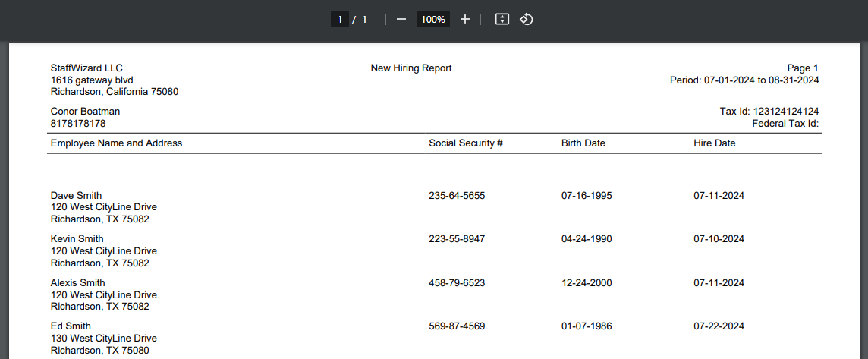Click Dave Smith's birth date 07-16-1995

[x=587, y=195]
